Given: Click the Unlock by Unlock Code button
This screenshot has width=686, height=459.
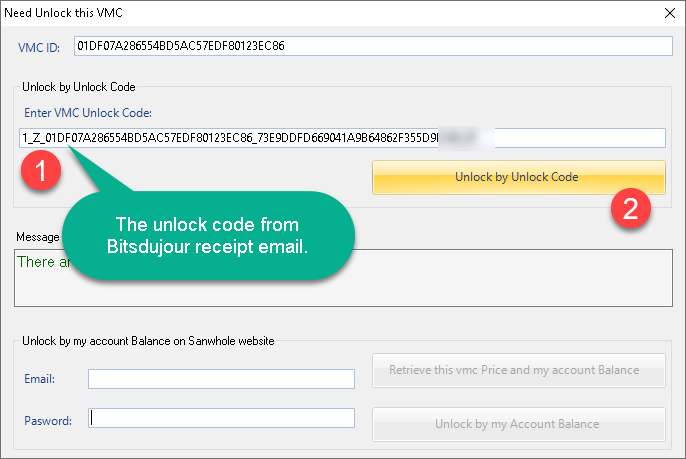Looking at the screenshot, I should point(518,177).
